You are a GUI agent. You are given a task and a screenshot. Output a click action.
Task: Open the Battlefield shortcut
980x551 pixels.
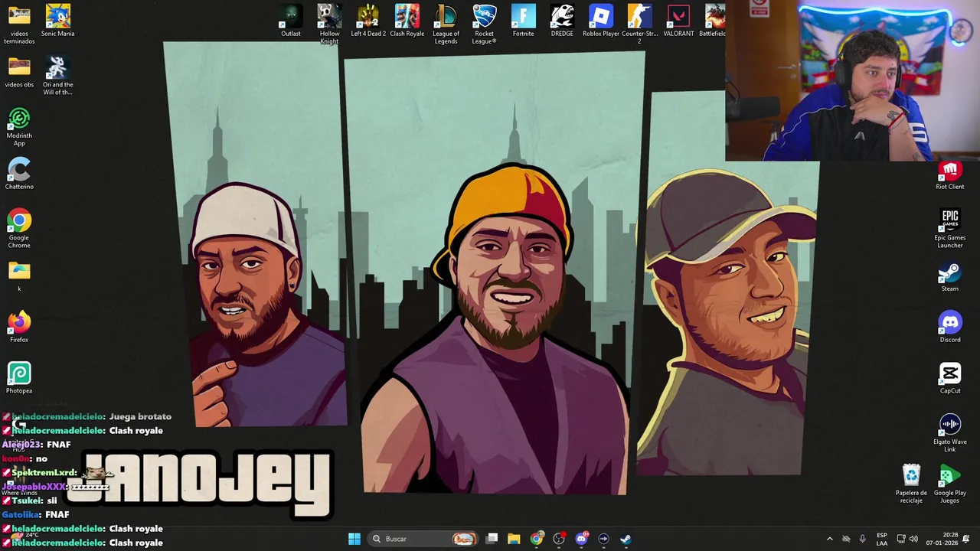click(712, 21)
